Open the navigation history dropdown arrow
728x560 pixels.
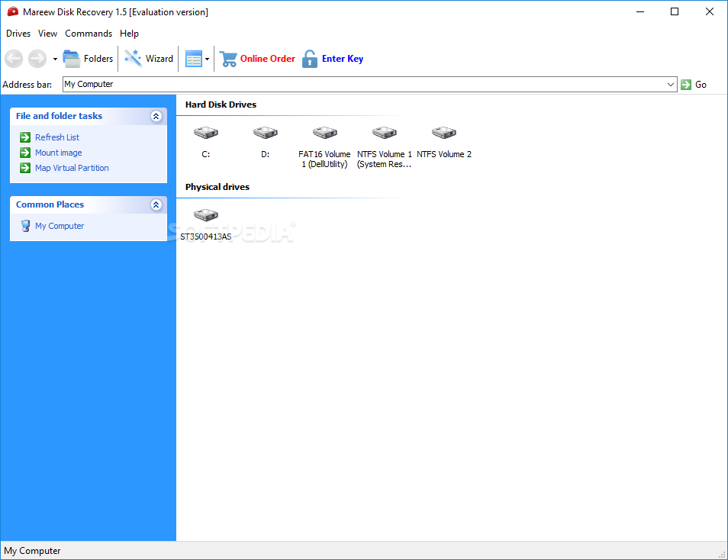[55, 59]
